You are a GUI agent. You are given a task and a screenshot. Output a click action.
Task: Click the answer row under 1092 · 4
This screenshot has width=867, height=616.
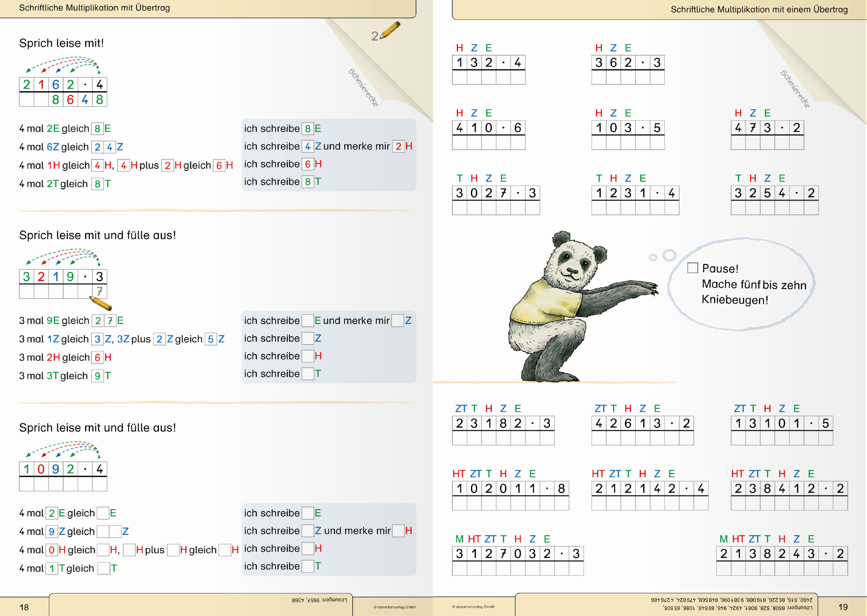click(x=63, y=484)
